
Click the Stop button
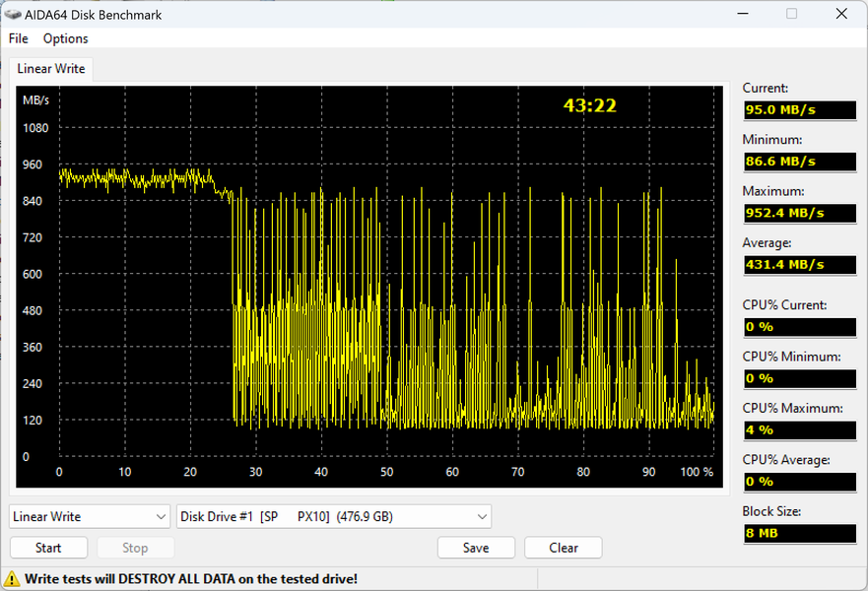tap(136, 548)
